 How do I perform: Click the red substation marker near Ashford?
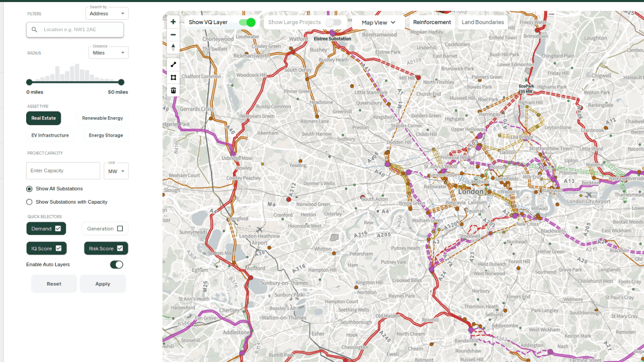[251, 278]
